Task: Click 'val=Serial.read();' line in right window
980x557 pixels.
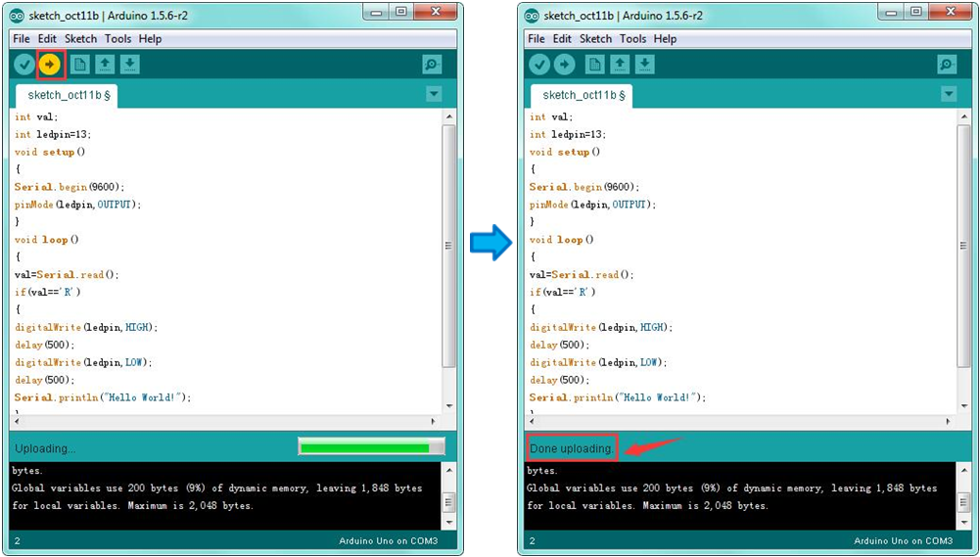Action: tap(582, 274)
